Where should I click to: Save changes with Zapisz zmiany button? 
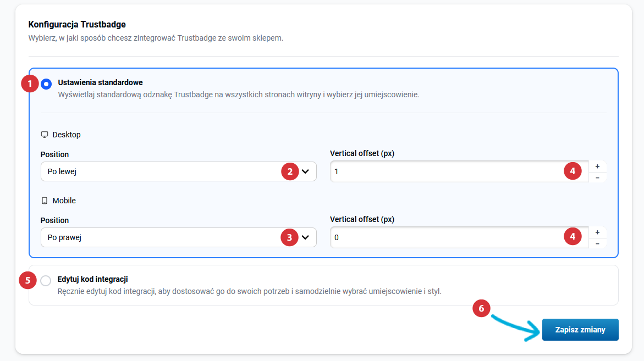point(580,330)
